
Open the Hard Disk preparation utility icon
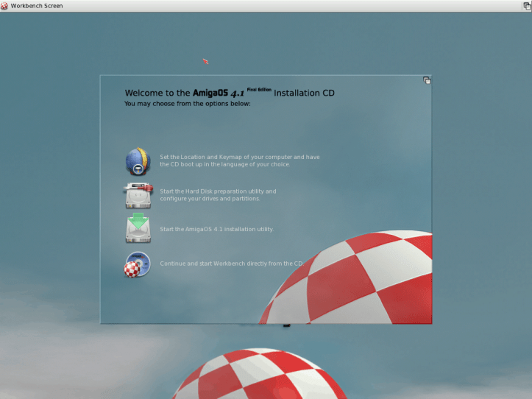(x=138, y=195)
